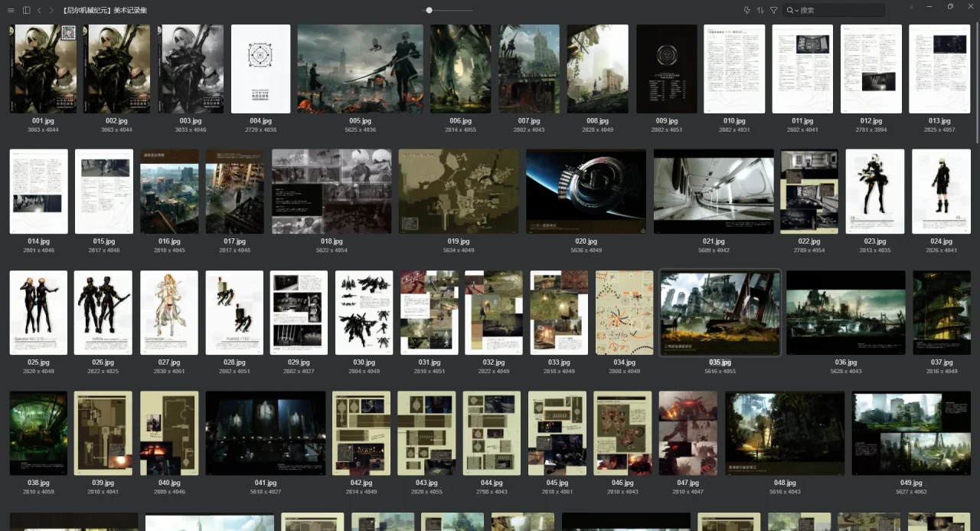
Task: Click the 046.jpg file name
Action: (622, 483)
